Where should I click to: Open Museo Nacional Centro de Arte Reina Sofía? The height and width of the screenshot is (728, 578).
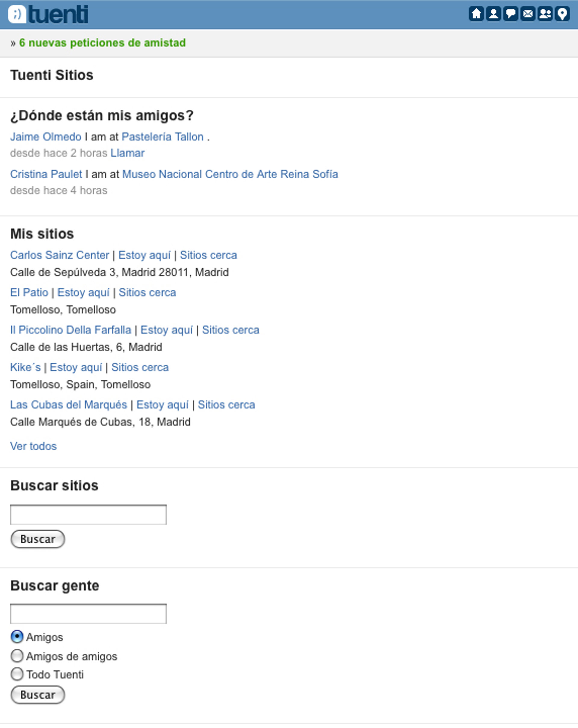[x=230, y=174]
